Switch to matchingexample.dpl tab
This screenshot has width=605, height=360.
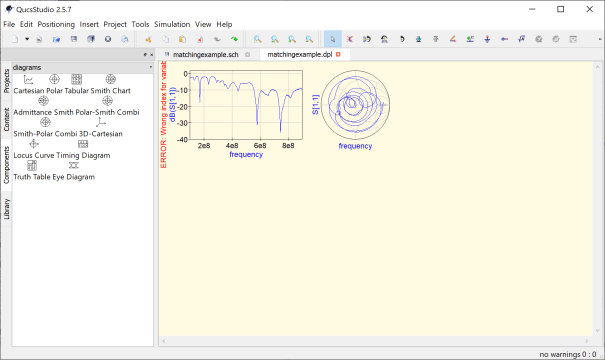pyautogui.click(x=300, y=54)
